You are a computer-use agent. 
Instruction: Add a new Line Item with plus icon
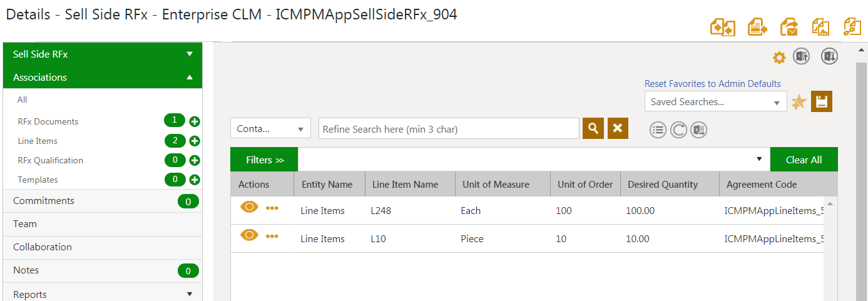point(195,141)
